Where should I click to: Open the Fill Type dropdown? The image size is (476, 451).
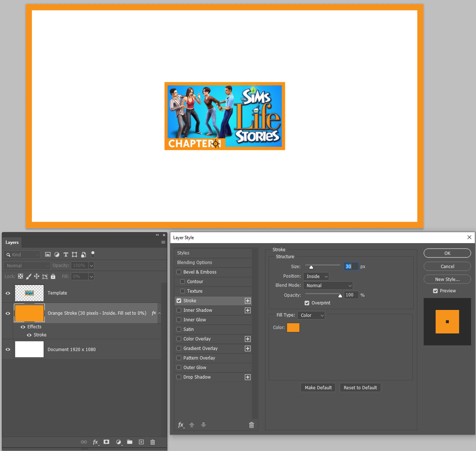pos(311,315)
